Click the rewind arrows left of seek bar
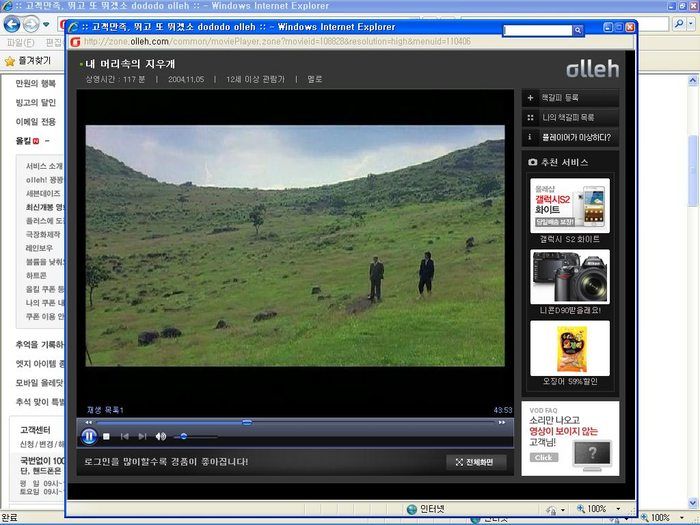700x525 pixels. click(x=88, y=422)
